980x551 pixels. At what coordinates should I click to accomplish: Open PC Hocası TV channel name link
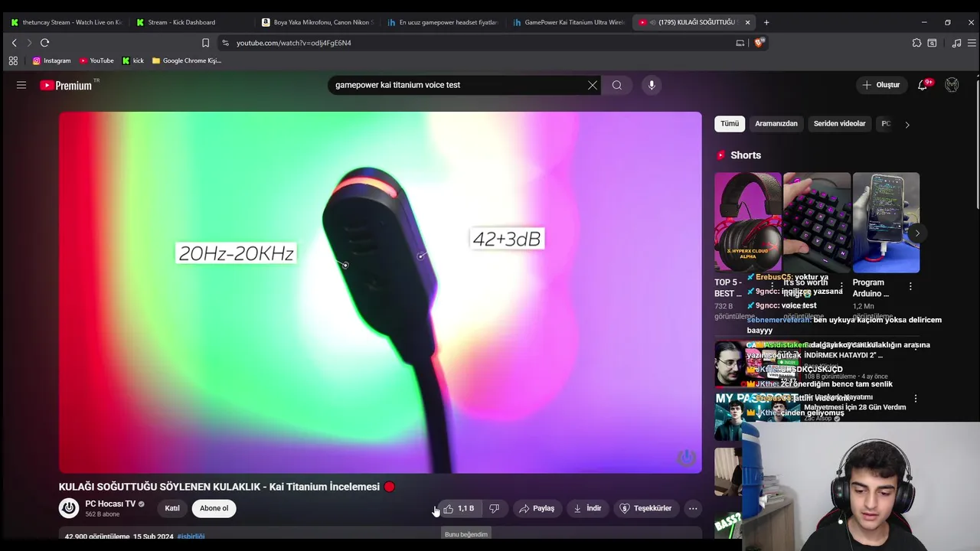pyautogui.click(x=110, y=504)
